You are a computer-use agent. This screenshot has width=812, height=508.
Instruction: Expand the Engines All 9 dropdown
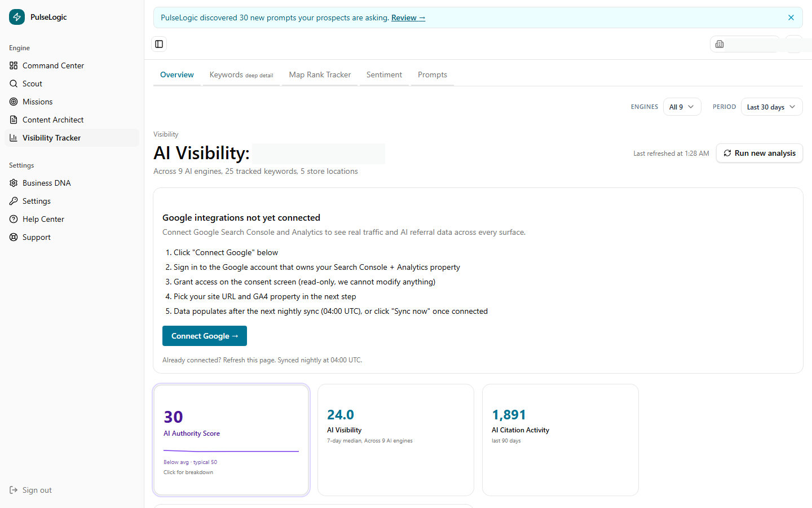coord(682,107)
